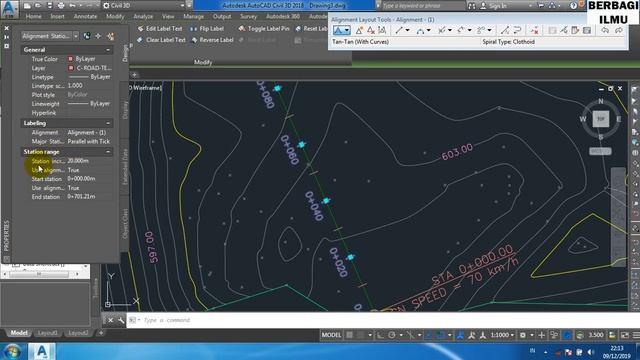Open the Insert ribbon tab

(x=57, y=16)
